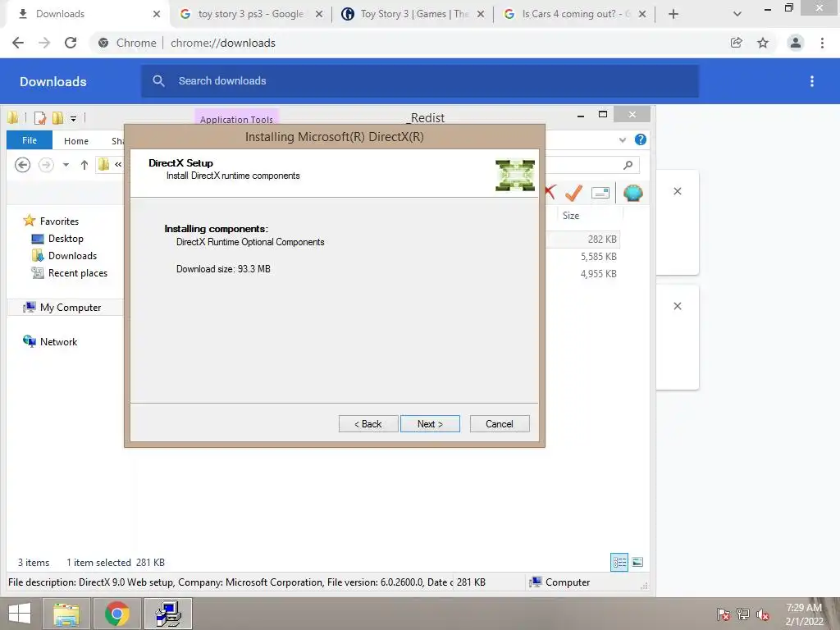Select Desktop in the navigation pane
This screenshot has width=840, height=630.
point(57,239)
